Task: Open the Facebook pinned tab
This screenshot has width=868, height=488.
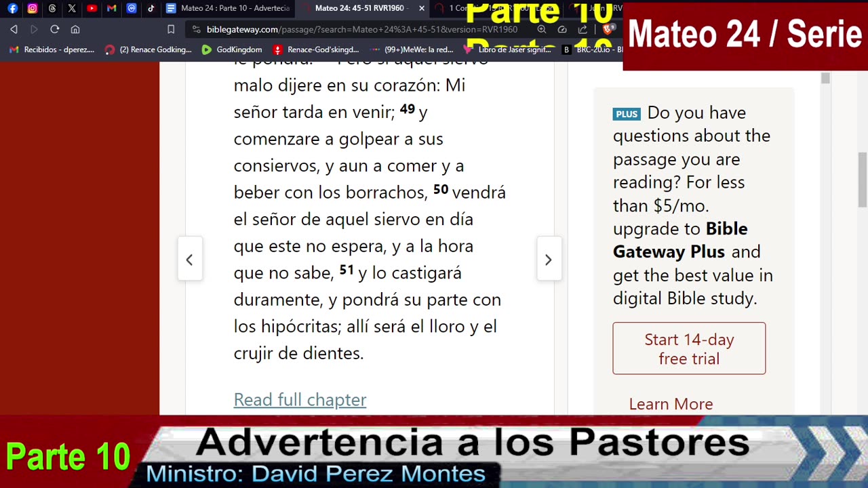Action: [x=12, y=9]
